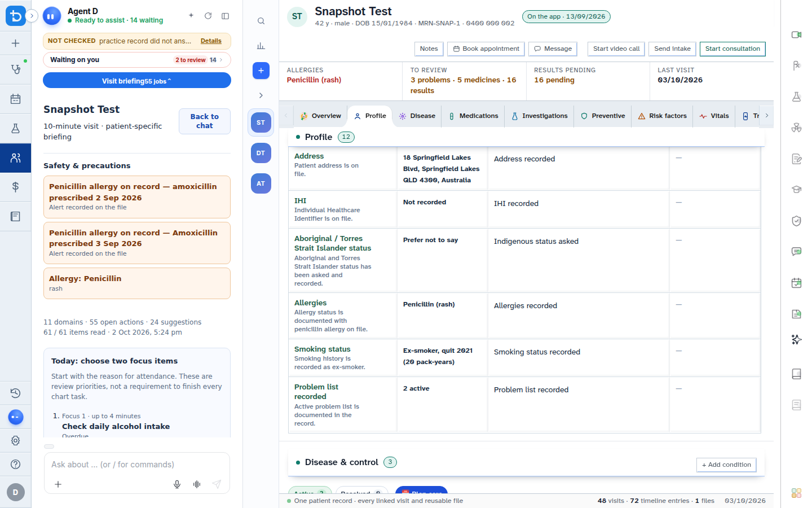Toggle the side panel layout icon
Image resolution: width=812 pixels, height=508 pixels.
click(226, 16)
